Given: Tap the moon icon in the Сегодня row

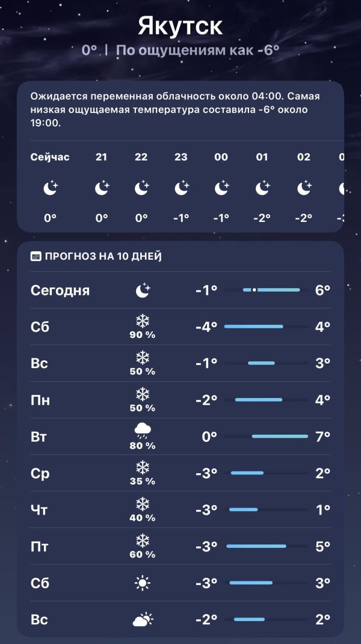Looking at the screenshot, I should 143,291.
